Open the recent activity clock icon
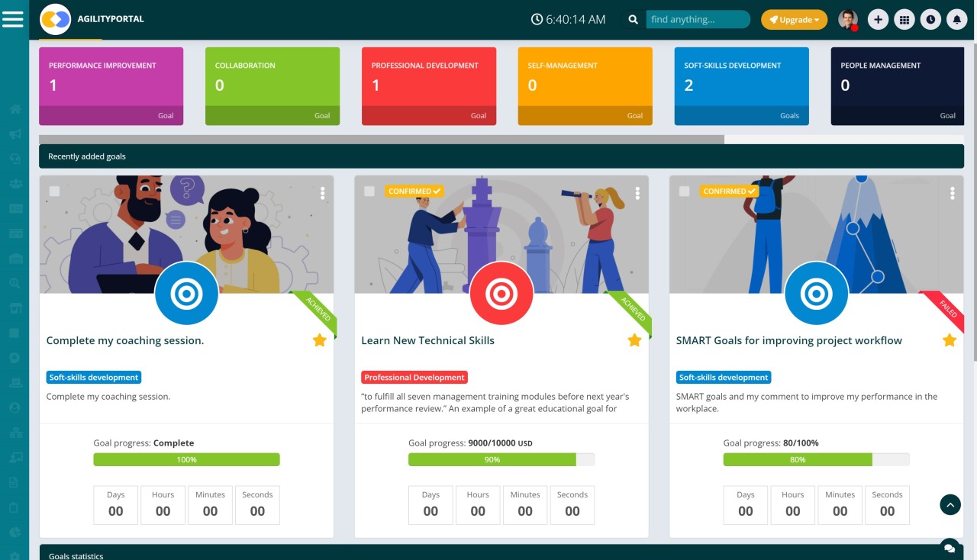Viewport: 977px width, 560px height. [x=930, y=19]
